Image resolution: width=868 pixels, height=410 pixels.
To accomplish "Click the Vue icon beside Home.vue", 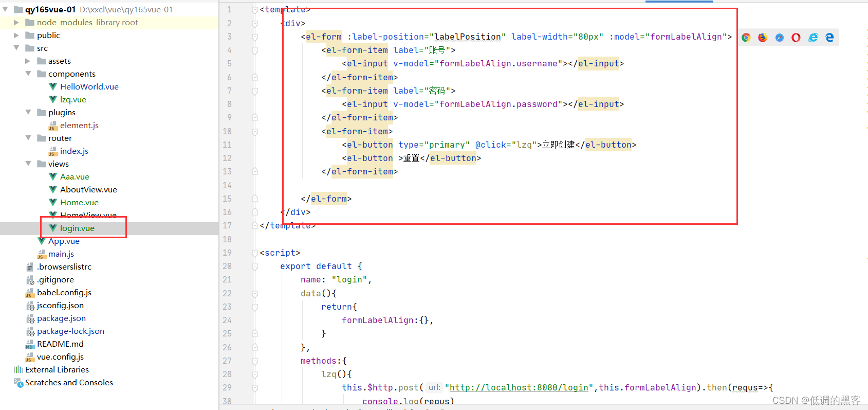I will [x=53, y=202].
